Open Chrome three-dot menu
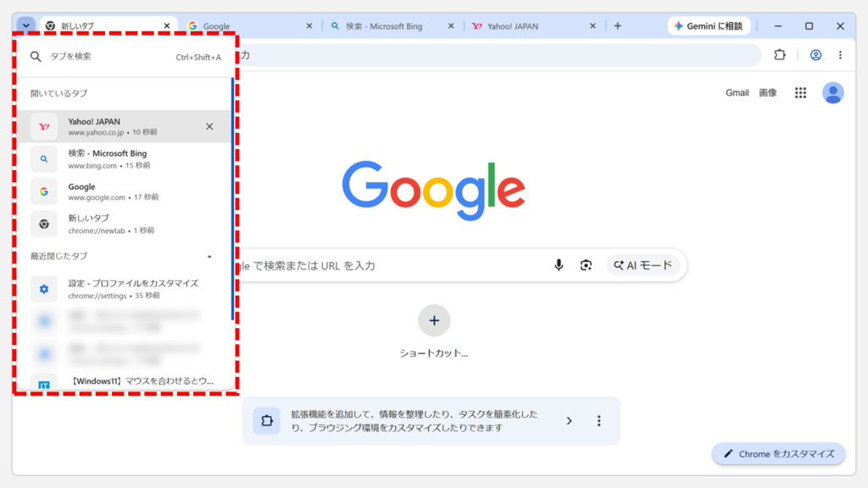 (840, 55)
